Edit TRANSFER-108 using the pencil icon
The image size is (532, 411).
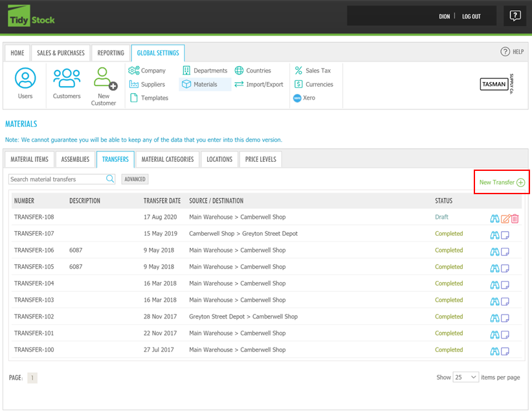point(505,218)
